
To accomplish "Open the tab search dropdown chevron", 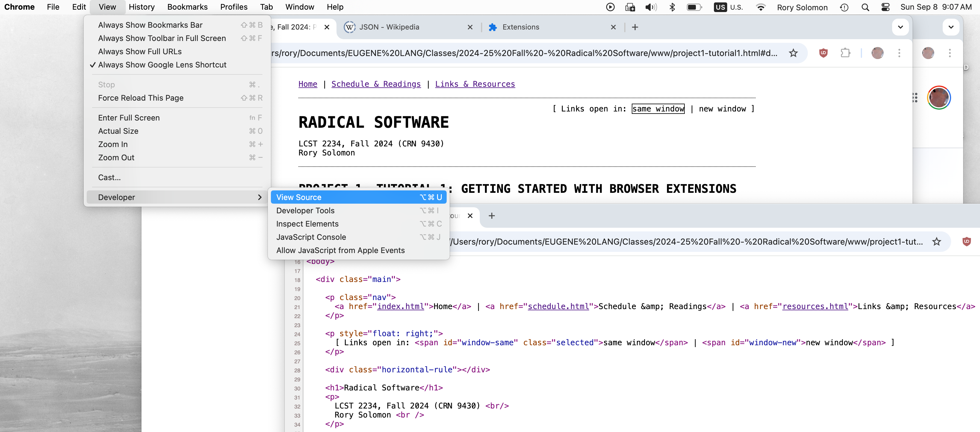I will 900,27.
